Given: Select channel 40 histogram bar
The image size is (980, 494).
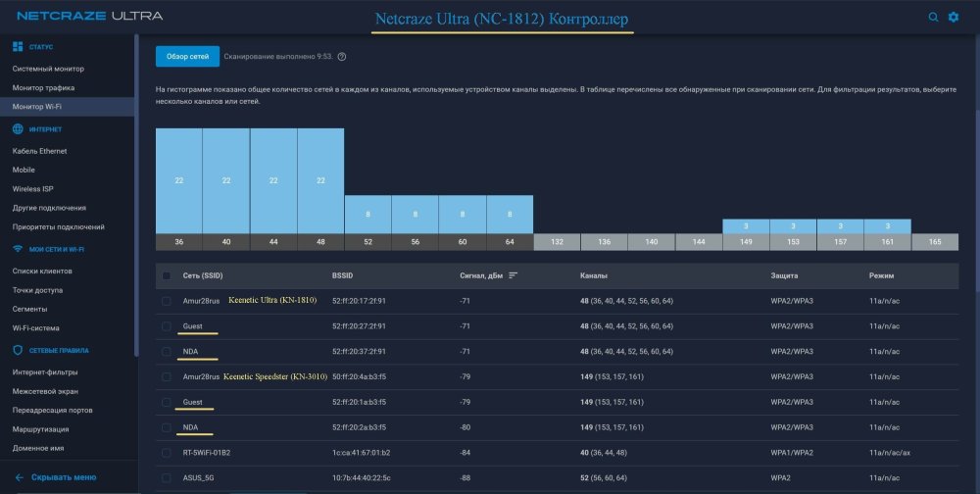Looking at the screenshot, I should pos(226,180).
